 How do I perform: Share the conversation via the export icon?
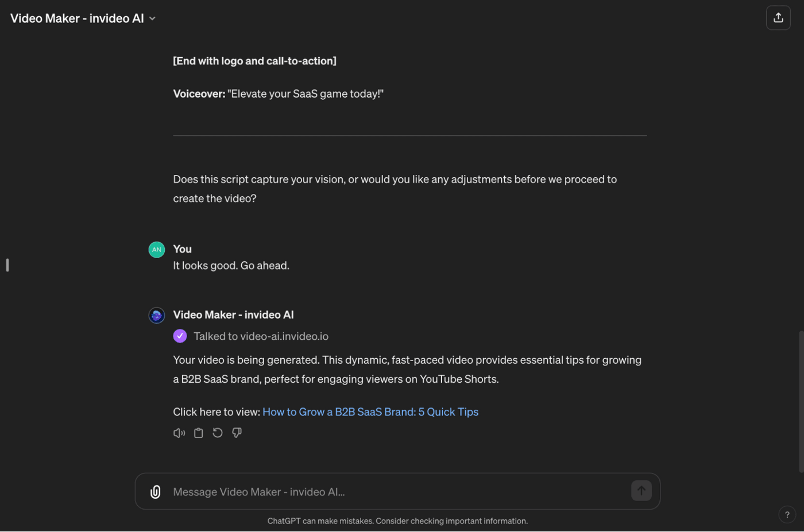tap(778, 17)
